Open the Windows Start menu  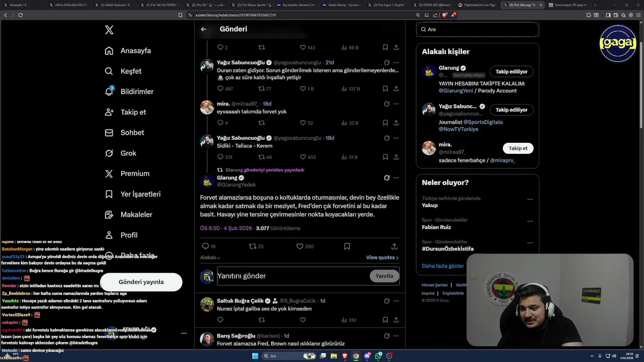(255, 356)
